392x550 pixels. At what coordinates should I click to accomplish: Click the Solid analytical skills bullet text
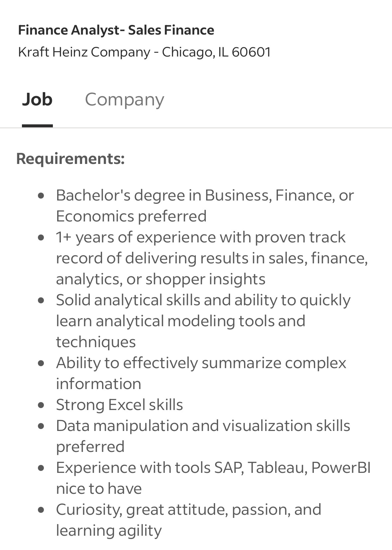tap(203, 321)
